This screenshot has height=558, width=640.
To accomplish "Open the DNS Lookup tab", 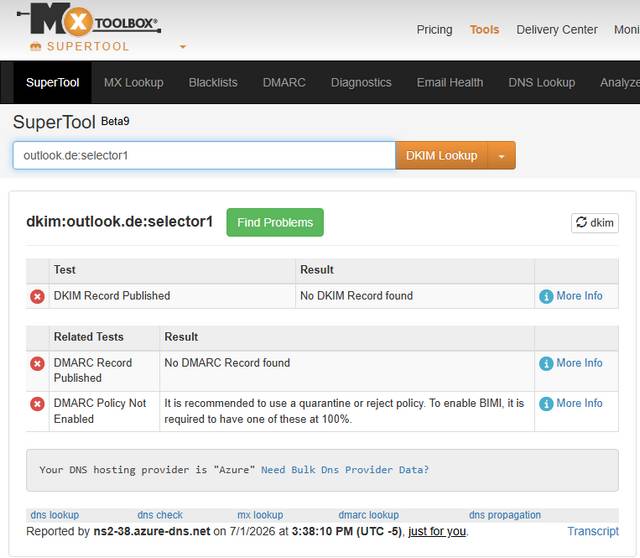I will pyautogui.click(x=542, y=82).
